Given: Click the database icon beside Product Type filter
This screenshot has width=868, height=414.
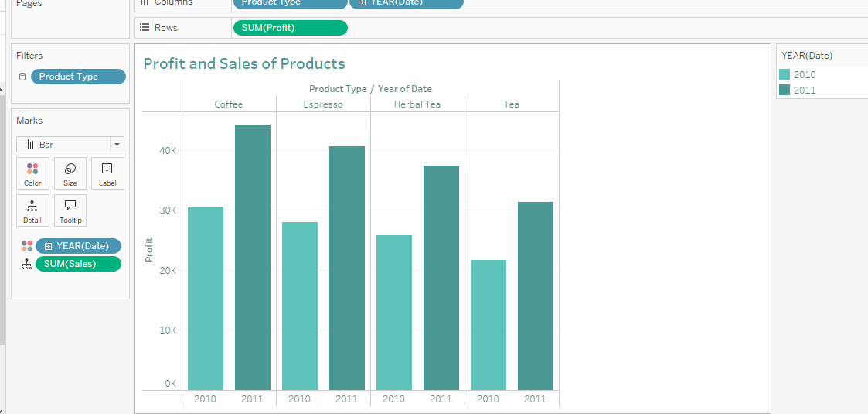Looking at the screenshot, I should [x=22, y=77].
